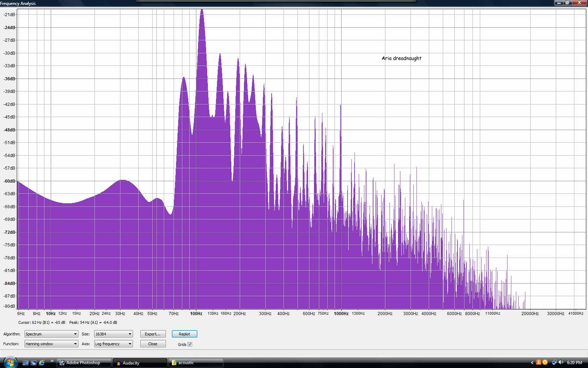This screenshot has width=588, height=368.
Task: Click the 10Hz frequency axis label
Action: [51, 314]
